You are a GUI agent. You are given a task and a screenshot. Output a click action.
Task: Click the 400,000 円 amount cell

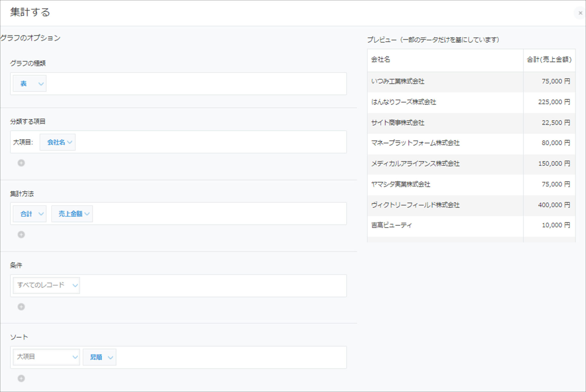pyautogui.click(x=549, y=205)
